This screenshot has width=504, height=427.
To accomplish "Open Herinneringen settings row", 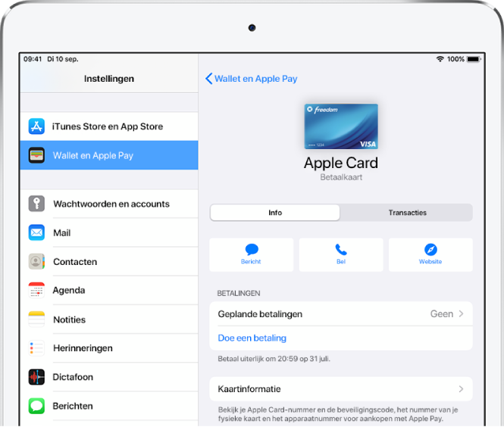I will [109, 348].
